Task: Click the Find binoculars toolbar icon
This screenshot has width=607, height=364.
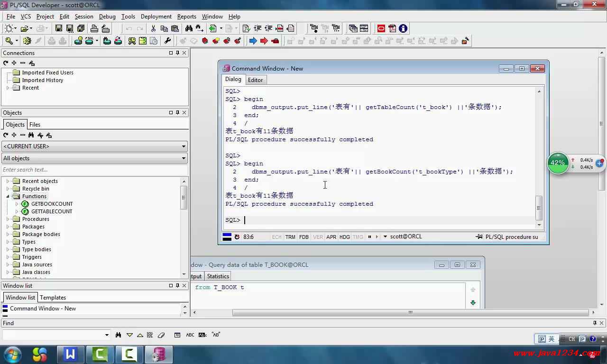Action: click(x=189, y=28)
